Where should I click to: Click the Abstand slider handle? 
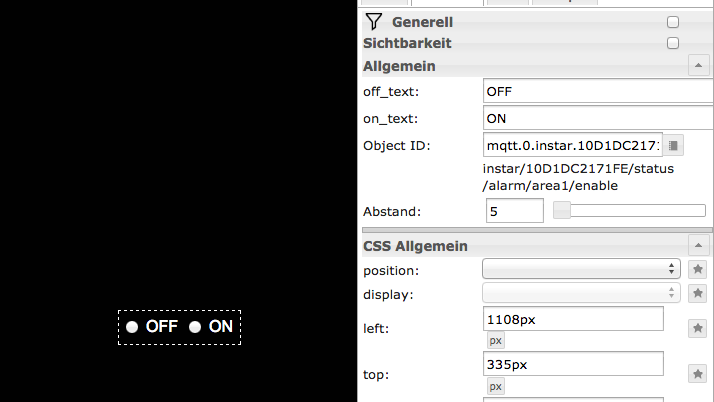tap(562, 210)
